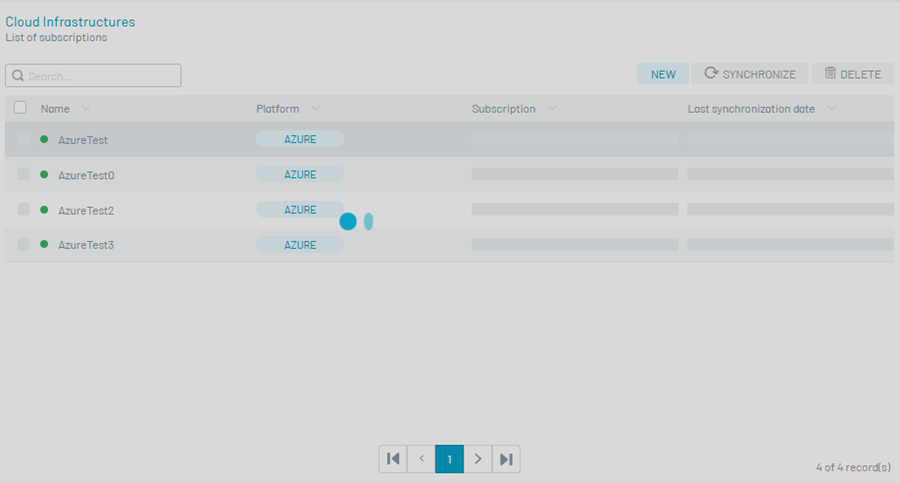Open the Name column dropdown arrow
This screenshot has height=483, width=900.
(86, 108)
